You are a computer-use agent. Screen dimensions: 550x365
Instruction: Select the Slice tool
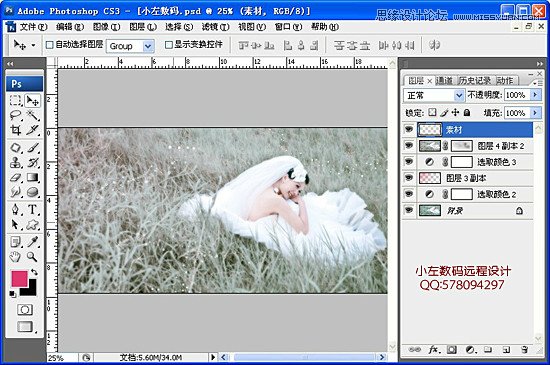tap(33, 130)
